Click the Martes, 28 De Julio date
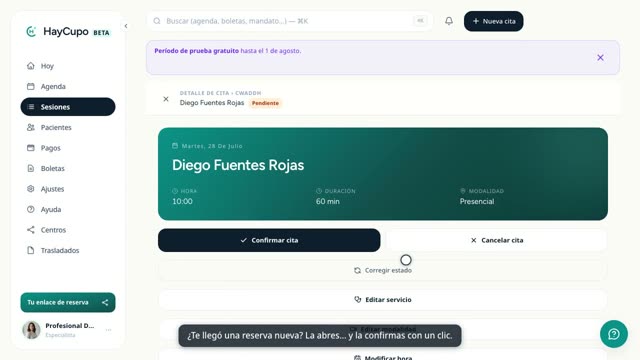 [x=212, y=146]
